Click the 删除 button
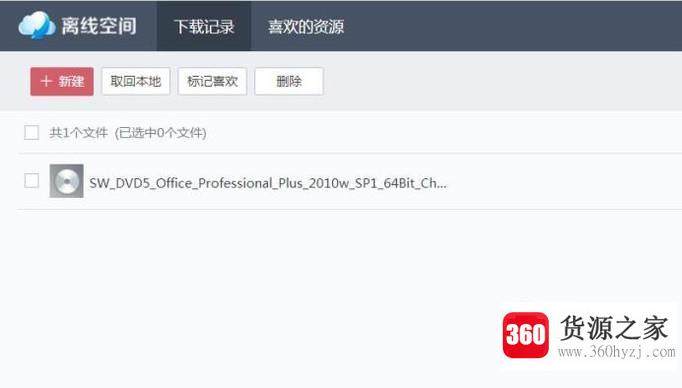 click(289, 81)
